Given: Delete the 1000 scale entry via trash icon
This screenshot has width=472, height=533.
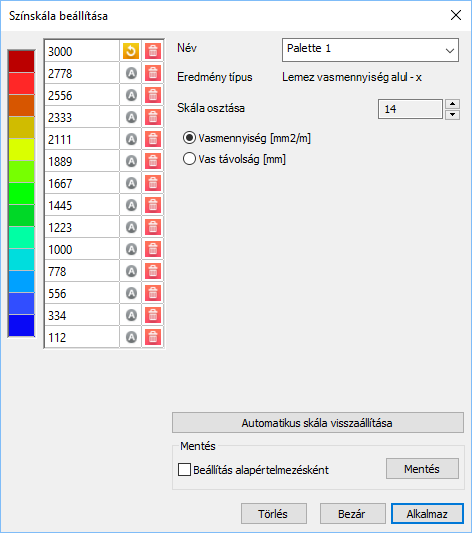Looking at the screenshot, I should [153, 249].
